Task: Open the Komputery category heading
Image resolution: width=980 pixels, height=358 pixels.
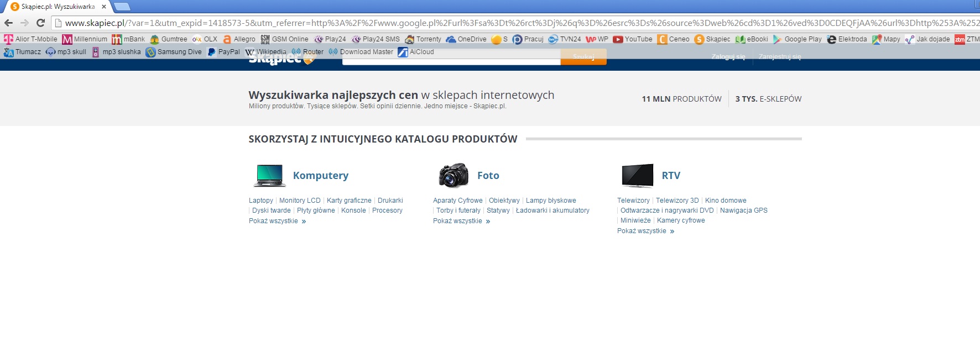Action: [x=321, y=176]
